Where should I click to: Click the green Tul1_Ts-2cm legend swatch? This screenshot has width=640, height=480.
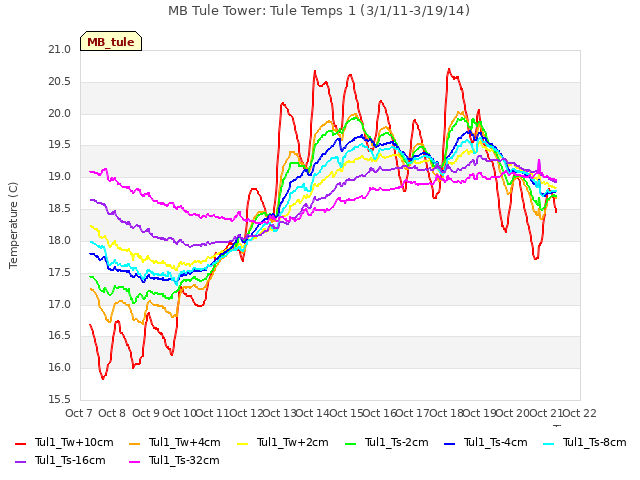[350, 443]
